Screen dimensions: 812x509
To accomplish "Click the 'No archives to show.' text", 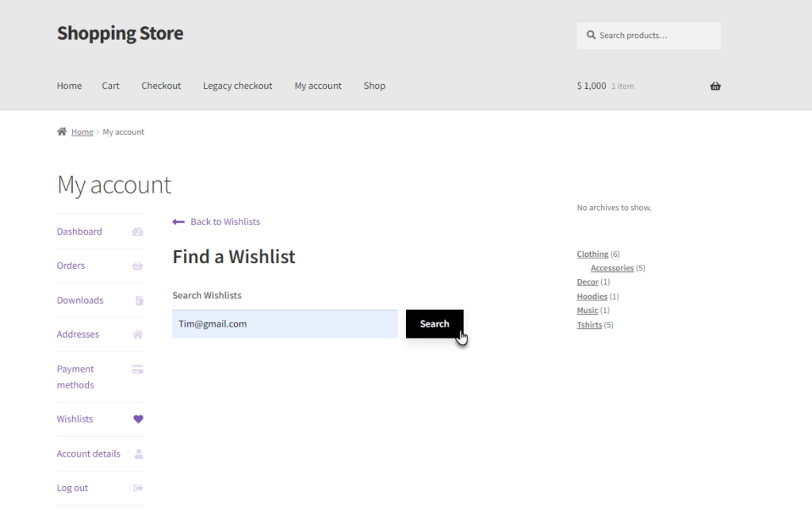I will coord(615,208).
